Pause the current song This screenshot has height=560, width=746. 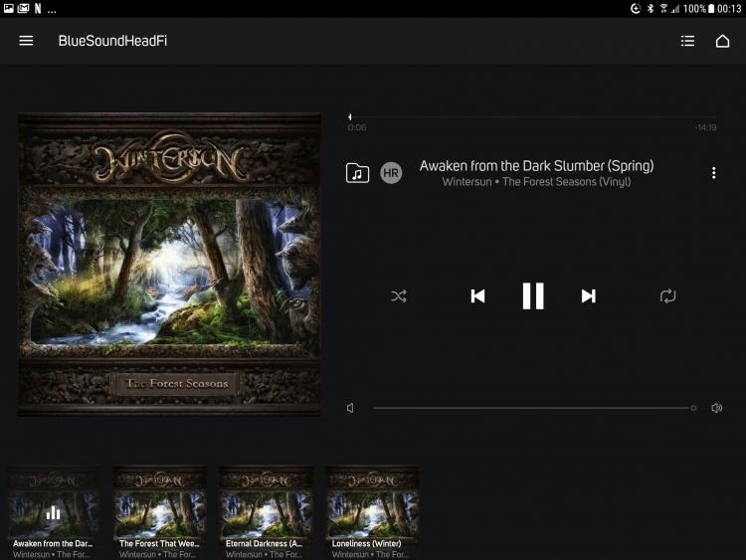533,296
